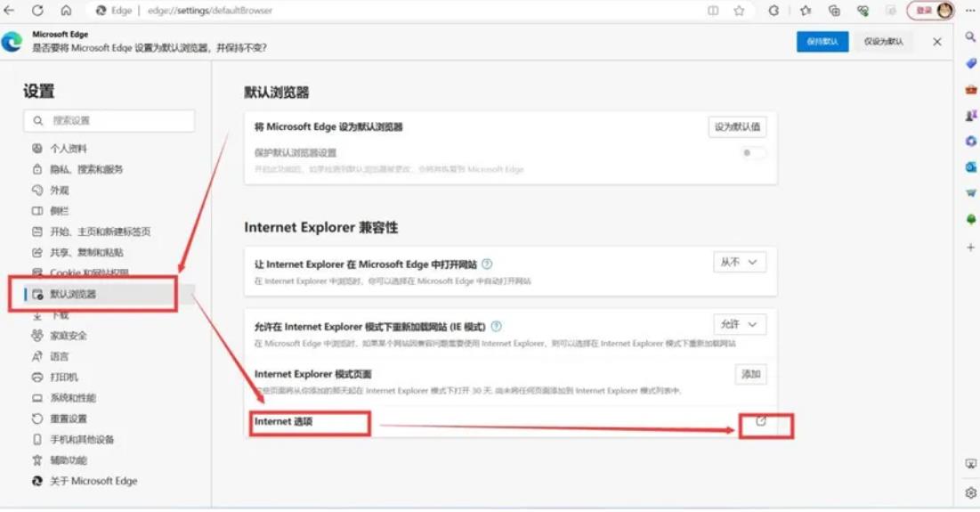Open the Edge three-dot settings menu
The height and width of the screenshot is (512, 980).
coord(970,11)
